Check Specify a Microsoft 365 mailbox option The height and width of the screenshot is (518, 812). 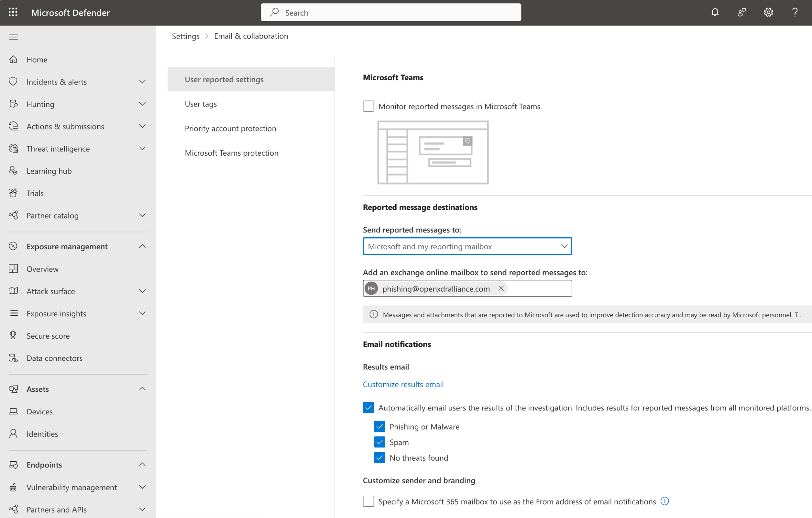pyautogui.click(x=368, y=501)
